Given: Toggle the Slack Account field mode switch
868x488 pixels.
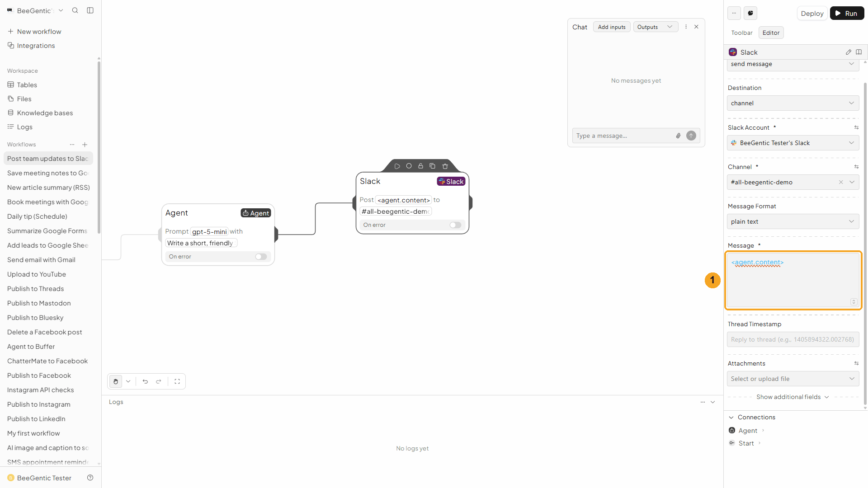Looking at the screenshot, I should 856,127.
